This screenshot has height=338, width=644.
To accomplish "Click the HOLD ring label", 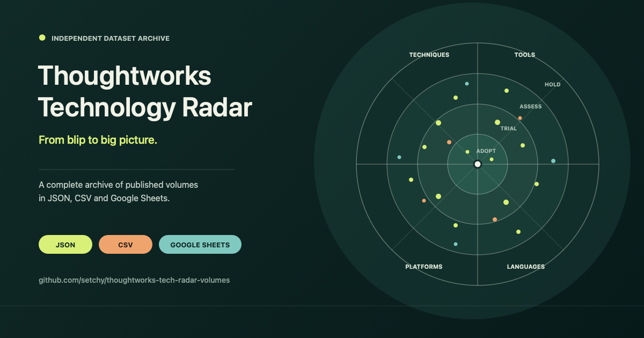I will coord(553,85).
